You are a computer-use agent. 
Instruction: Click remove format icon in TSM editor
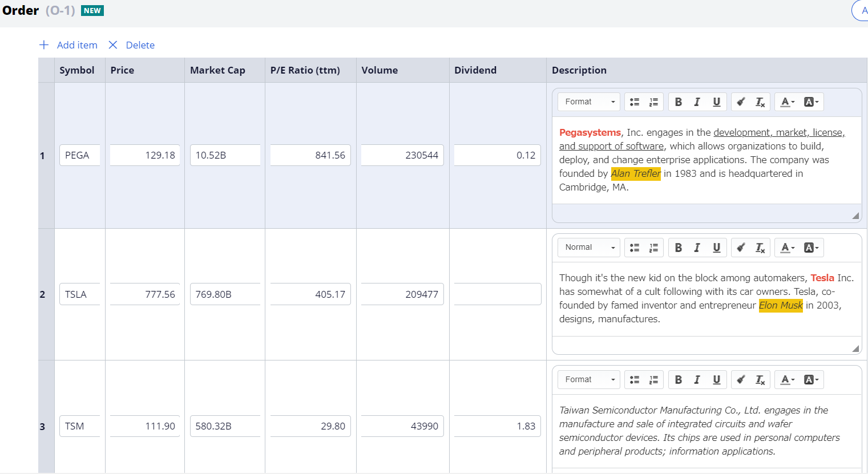pos(760,380)
